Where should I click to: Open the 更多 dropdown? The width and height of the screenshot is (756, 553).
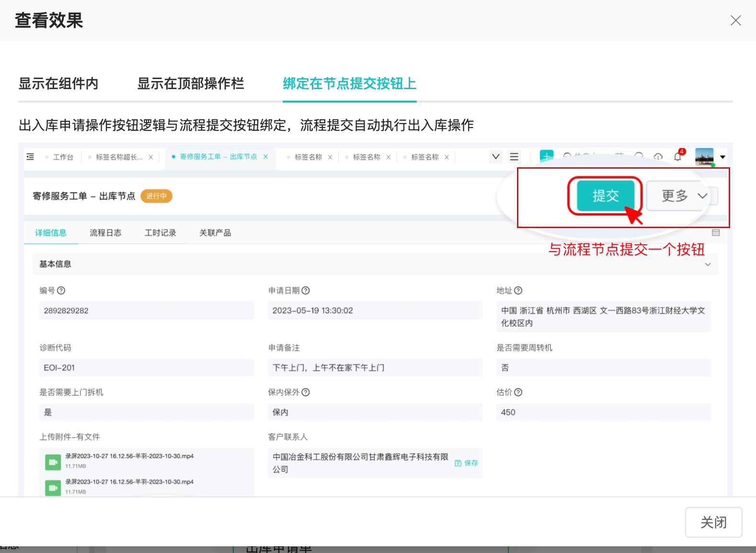pyautogui.click(x=683, y=196)
